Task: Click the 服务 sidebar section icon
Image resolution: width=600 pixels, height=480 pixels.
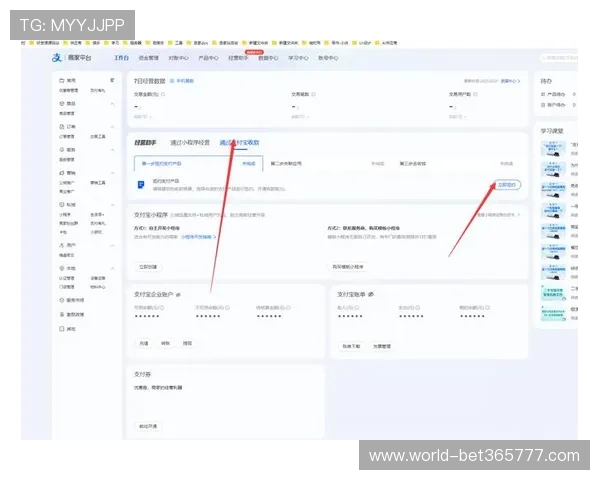Action: [x=62, y=150]
